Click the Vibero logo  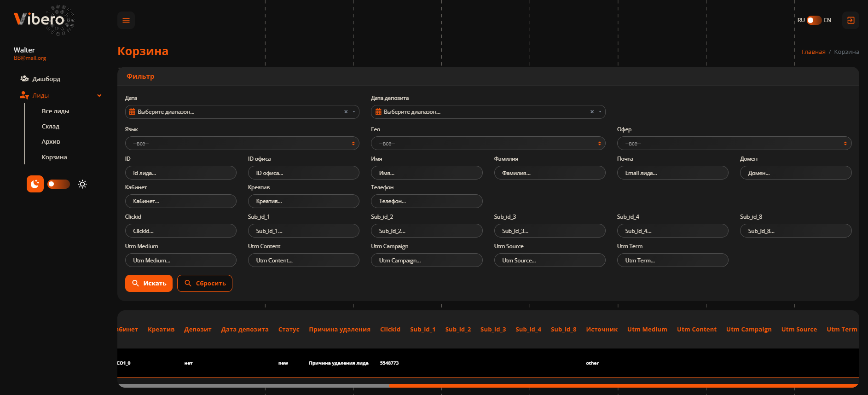(x=45, y=20)
